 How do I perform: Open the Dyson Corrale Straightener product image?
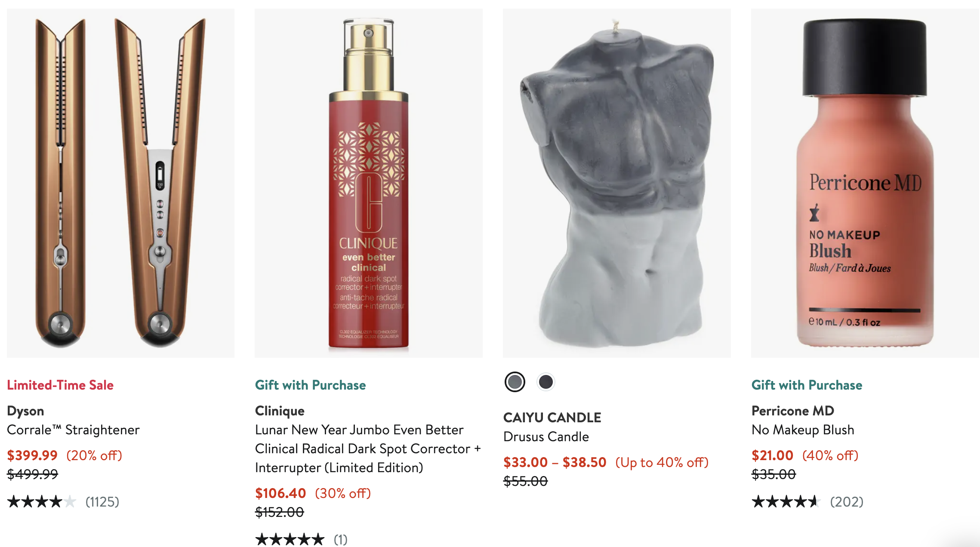click(x=120, y=183)
